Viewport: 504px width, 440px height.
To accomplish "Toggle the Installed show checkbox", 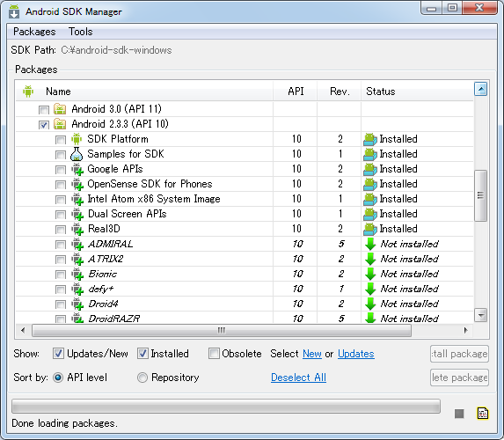I will (x=142, y=354).
